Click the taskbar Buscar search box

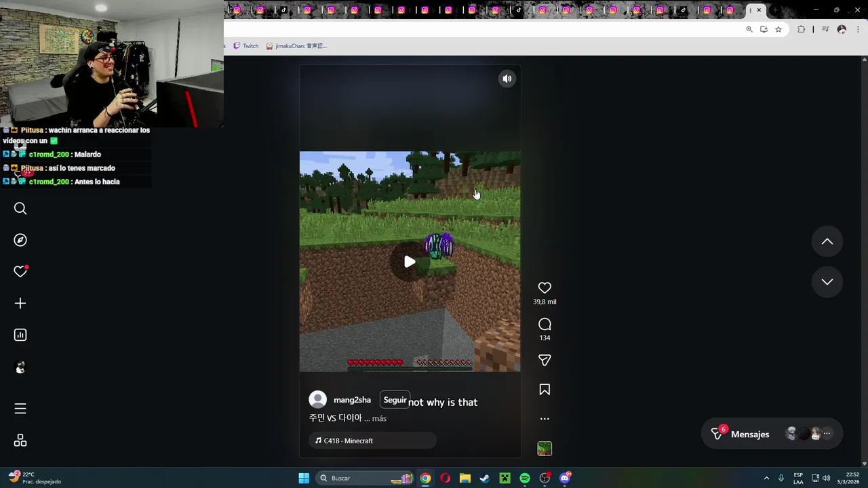pos(366,478)
